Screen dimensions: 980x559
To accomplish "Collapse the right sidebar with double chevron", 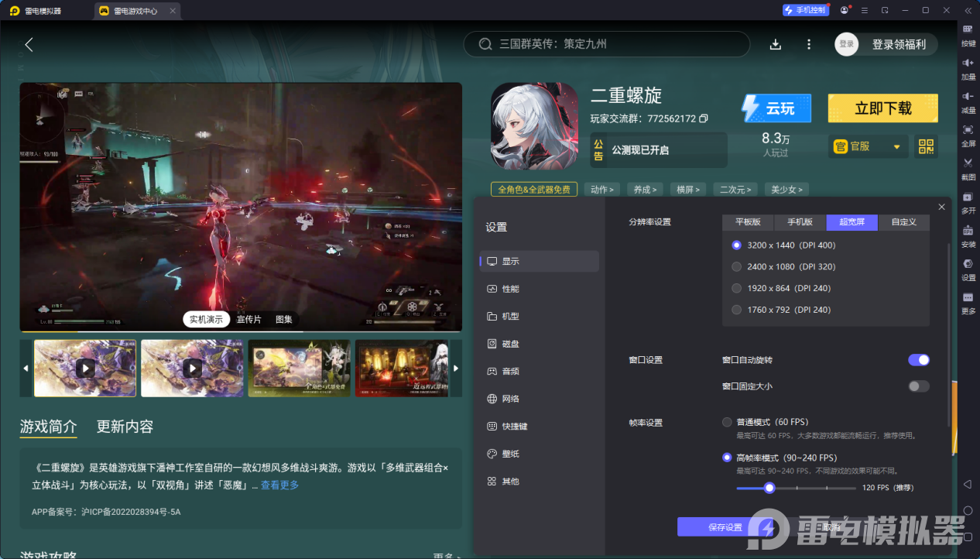I will click(967, 11).
